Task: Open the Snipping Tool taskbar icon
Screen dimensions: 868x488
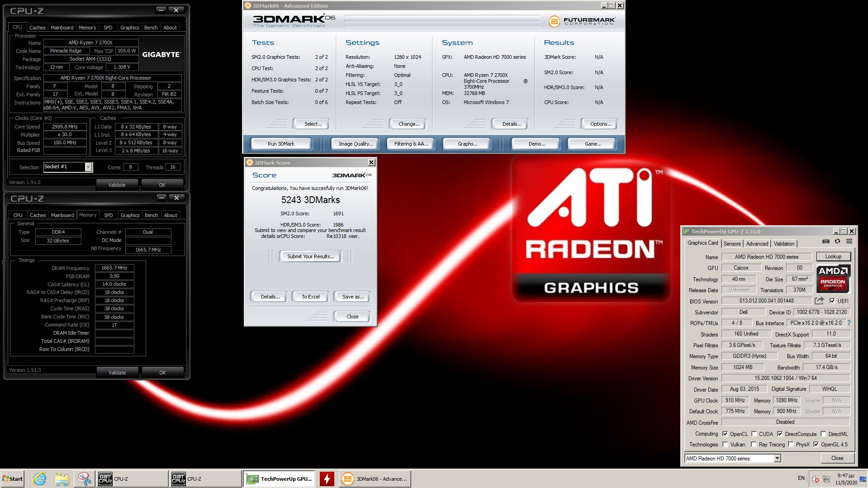Action: 84,479
